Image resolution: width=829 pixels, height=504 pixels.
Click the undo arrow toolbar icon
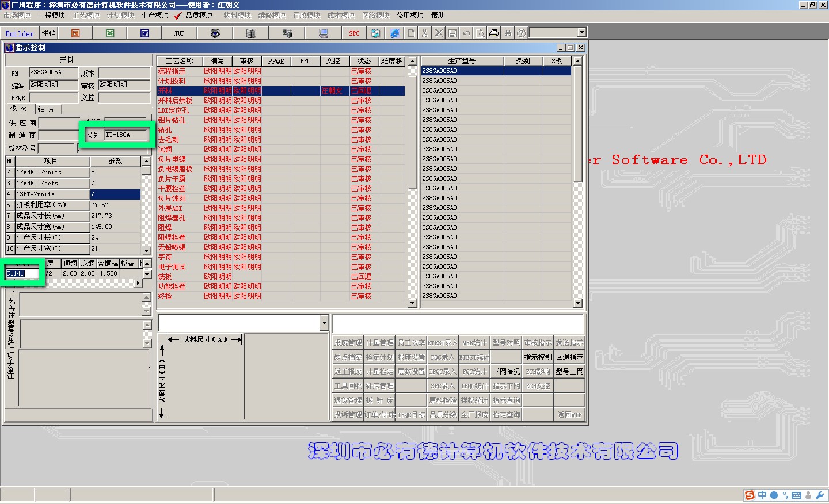466,33
